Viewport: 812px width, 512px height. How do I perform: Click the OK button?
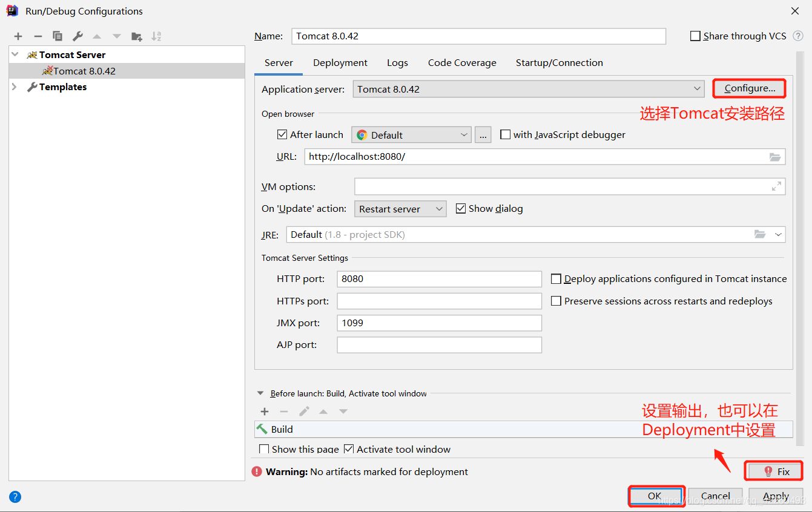(655, 496)
